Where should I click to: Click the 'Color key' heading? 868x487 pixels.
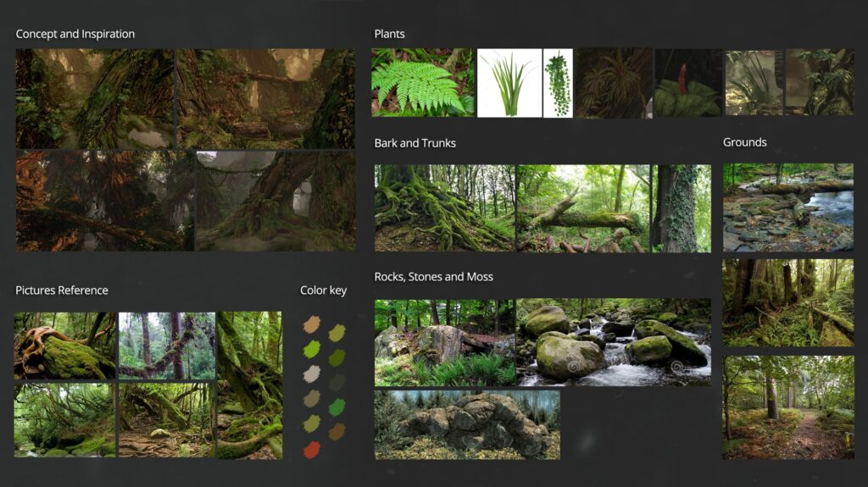click(x=323, y=290)
